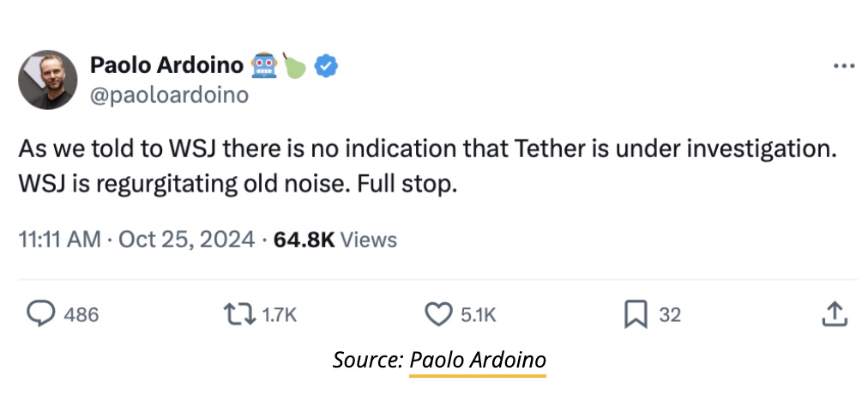The width and height of the screenshot is (868, 395).
Task: Open the Paolo Ardoino display name
Action: pos(166,65)
